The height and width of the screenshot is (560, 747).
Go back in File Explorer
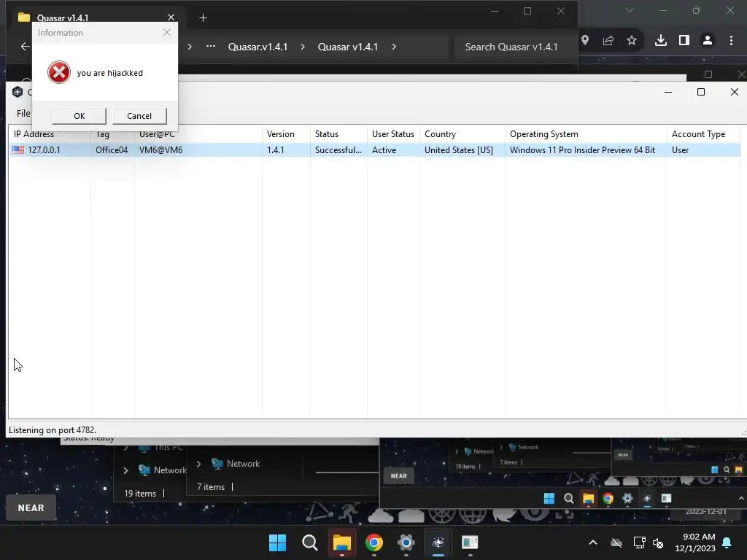25,46
